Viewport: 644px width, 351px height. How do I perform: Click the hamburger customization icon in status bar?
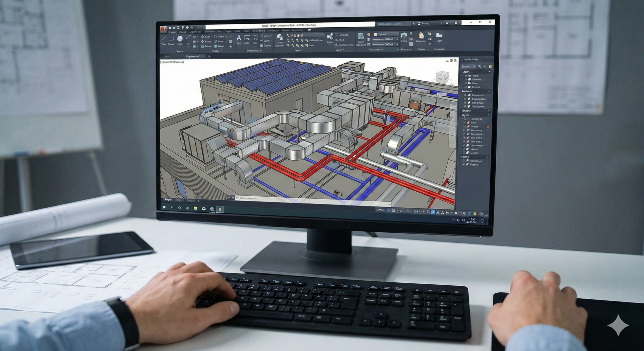point(486,214)
